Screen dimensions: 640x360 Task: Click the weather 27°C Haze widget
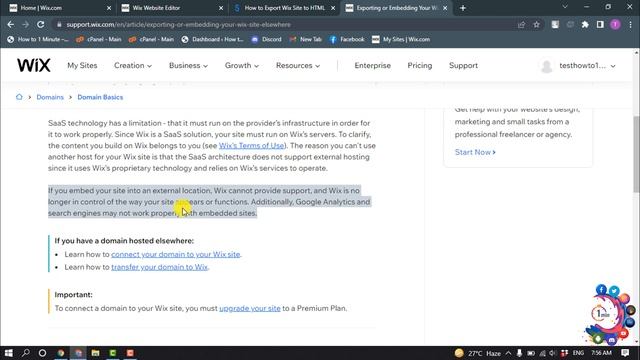pos(478,353)
